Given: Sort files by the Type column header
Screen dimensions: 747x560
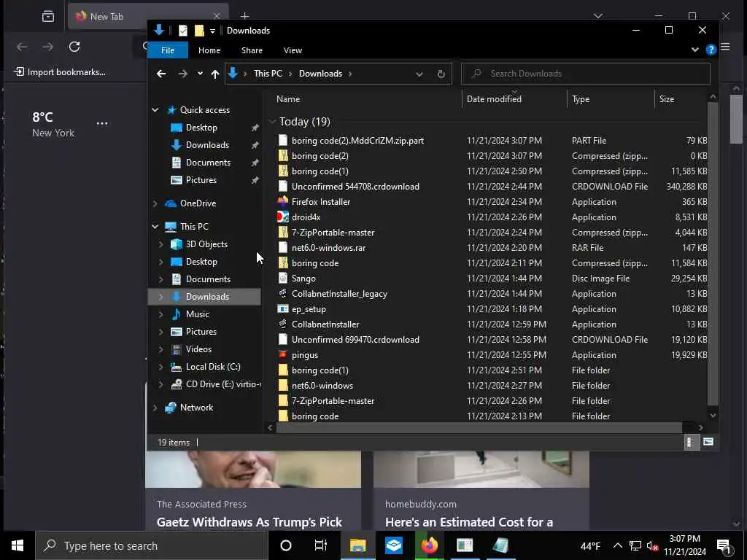Looking at the screenshot, I should pyautogui.click(x=580, y=99).
